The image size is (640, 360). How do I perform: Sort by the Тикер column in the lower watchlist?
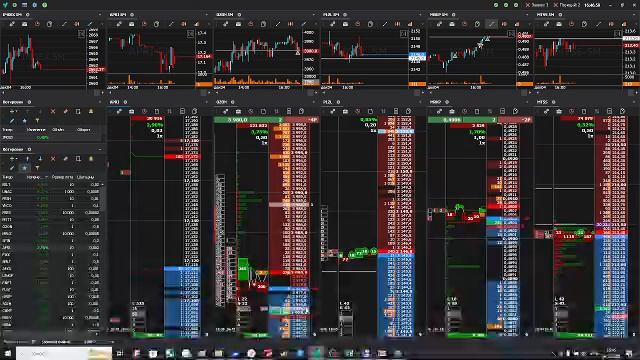click(8, 177)
